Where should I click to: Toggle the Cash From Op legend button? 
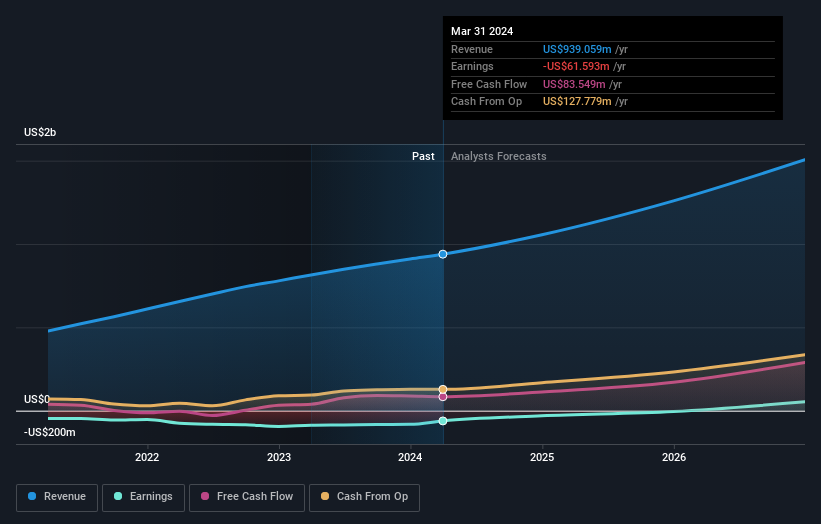pyautogui.click(x=364, y=497)
